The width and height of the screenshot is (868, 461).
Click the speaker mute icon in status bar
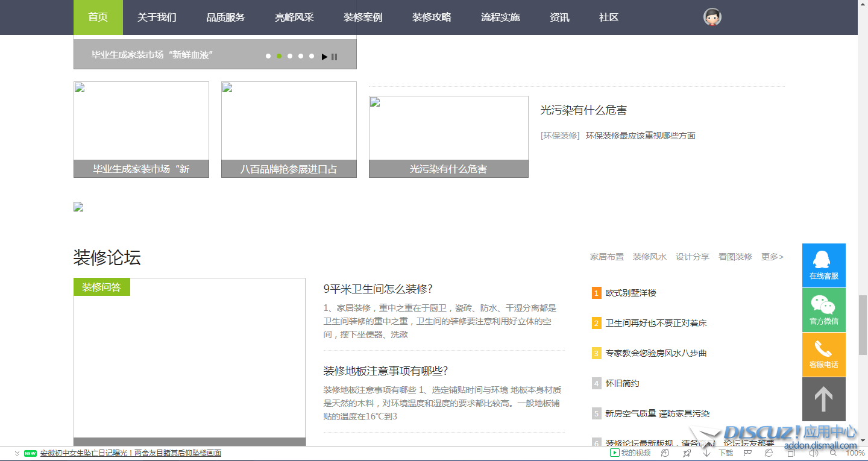813,453
